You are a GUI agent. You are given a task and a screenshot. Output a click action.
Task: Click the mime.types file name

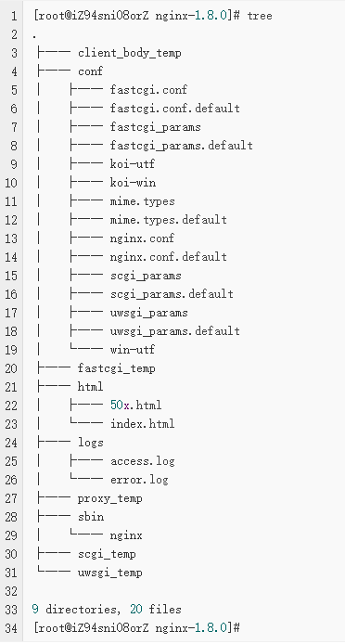pyautogui.click(x=143, y=201)
